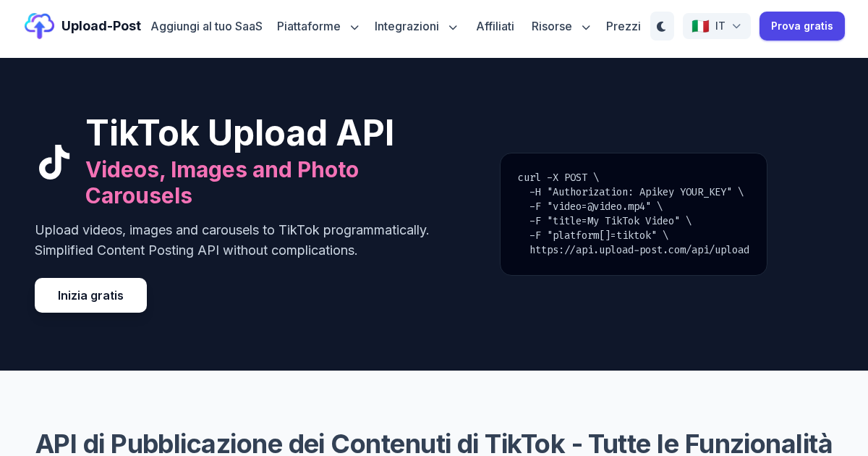Click the API di Pubblicazione dei Contenuti heading
This screenshot has height=456, width=868.
(434, 443)
